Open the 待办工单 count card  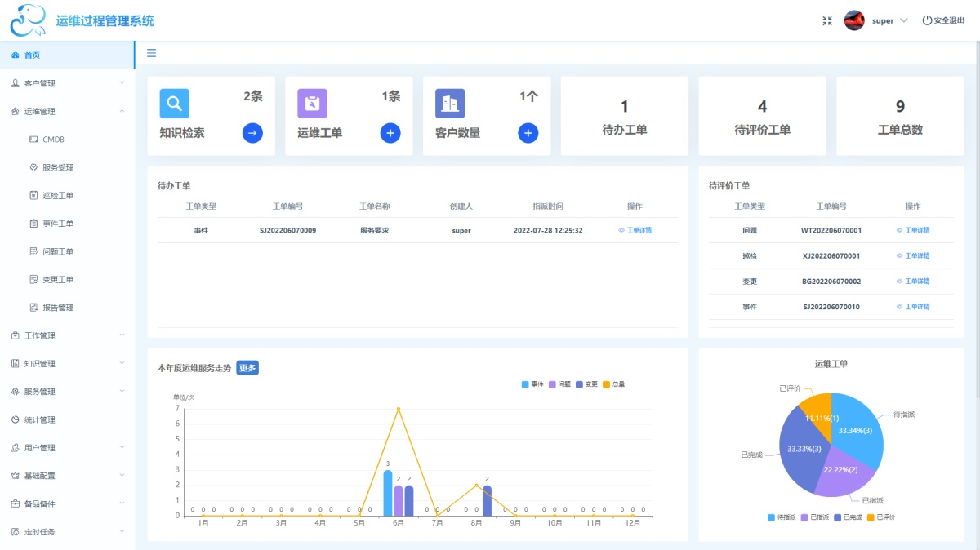click(x=625, y=116)
